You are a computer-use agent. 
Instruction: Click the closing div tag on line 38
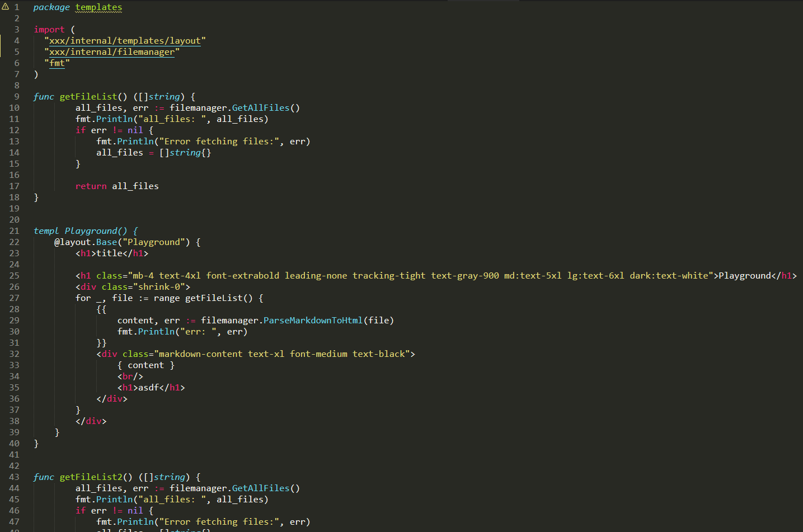click(91, 421)
